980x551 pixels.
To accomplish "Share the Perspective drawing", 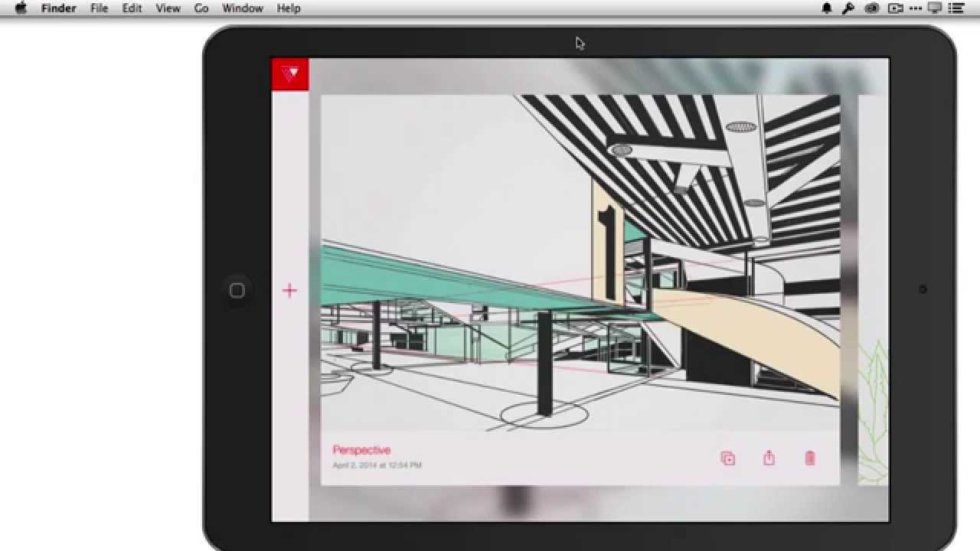I will (769, 458).
